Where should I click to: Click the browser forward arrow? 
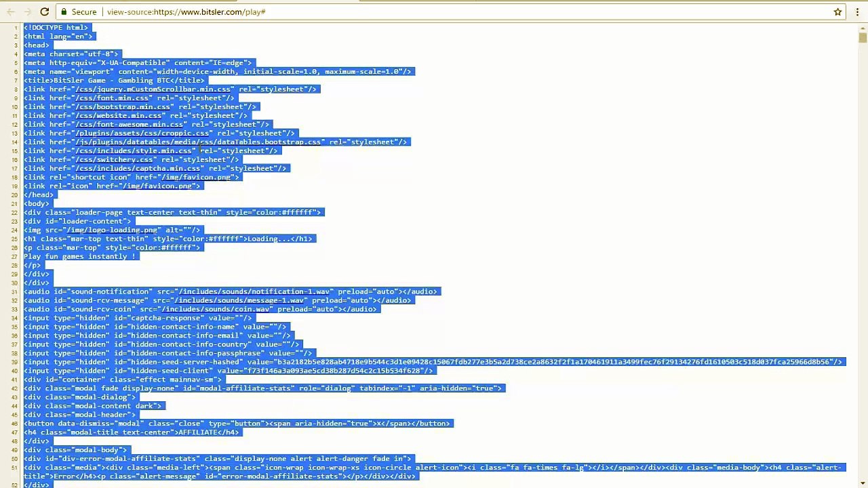(x=27, y=12)
